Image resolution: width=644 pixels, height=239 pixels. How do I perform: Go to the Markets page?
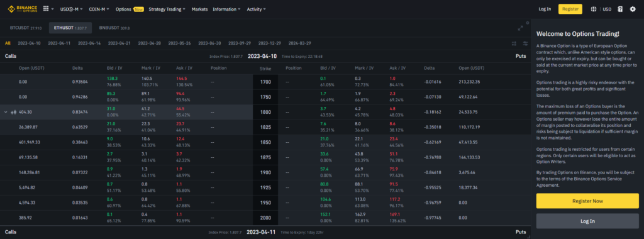(199, 9)
